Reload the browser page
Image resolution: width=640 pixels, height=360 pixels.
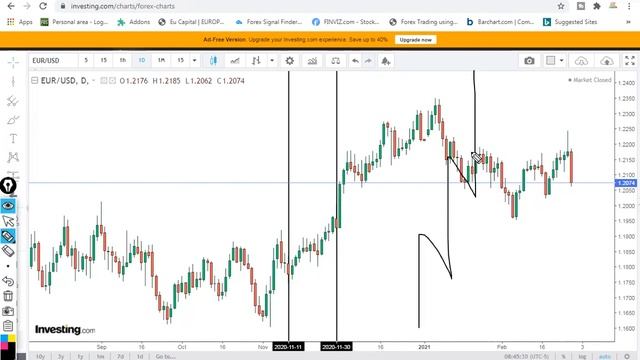click(x=43, y=6)
